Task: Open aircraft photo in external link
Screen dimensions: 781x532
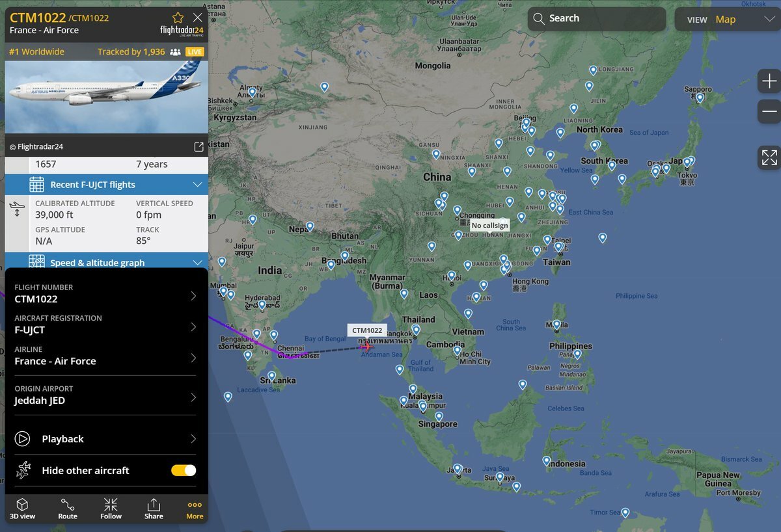Action: tap(199, 147)
